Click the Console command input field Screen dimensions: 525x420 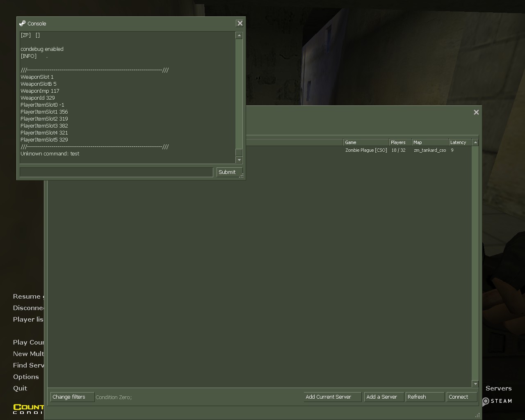[x=116, y=172]
